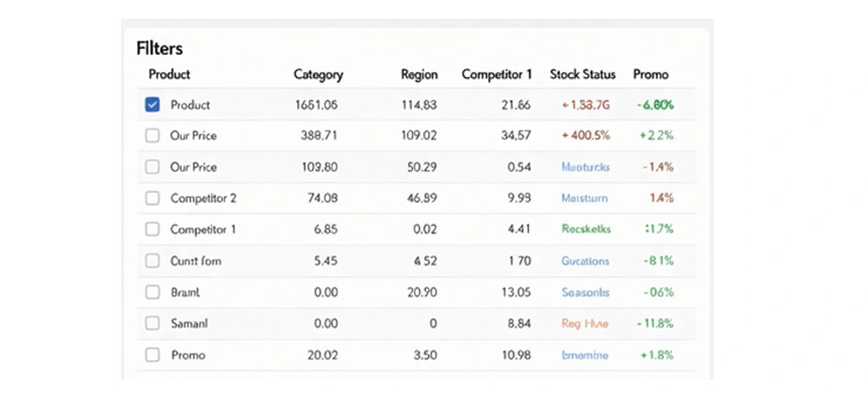Sort by the Category column header
The width and height of the screenshot is (868, 394).
coord(318,74)
